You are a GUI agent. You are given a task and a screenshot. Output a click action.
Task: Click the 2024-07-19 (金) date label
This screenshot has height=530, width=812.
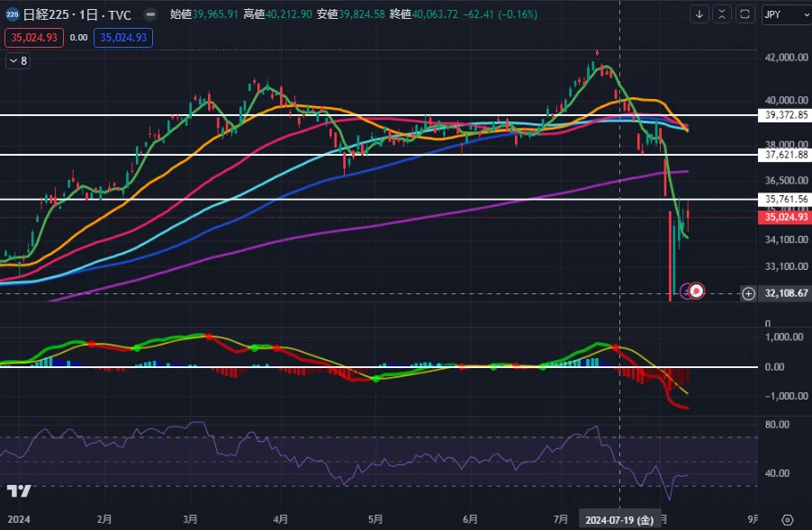click(619, 519)
